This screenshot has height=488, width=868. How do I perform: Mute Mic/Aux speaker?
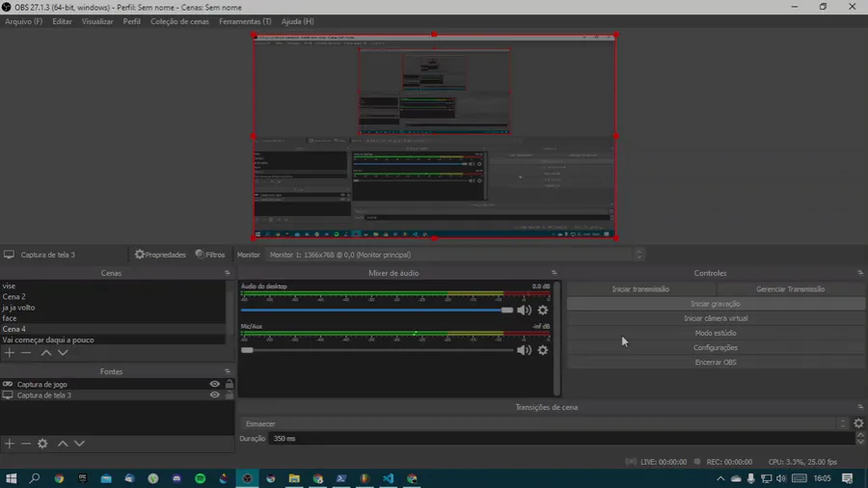click(x=525, y=350)
